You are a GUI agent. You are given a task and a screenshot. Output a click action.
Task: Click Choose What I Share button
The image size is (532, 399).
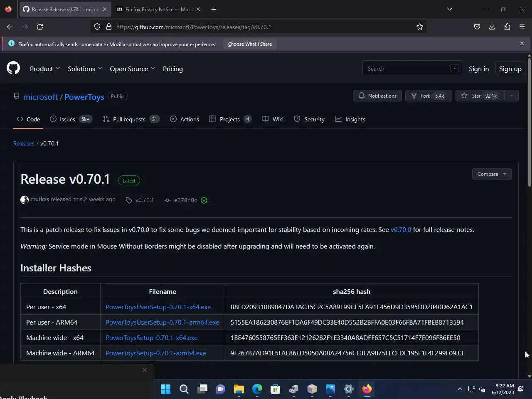click(x=250, y=44)
